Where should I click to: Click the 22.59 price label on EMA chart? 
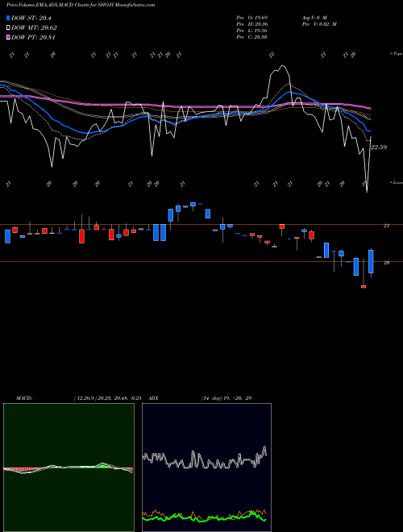[379, 148]
